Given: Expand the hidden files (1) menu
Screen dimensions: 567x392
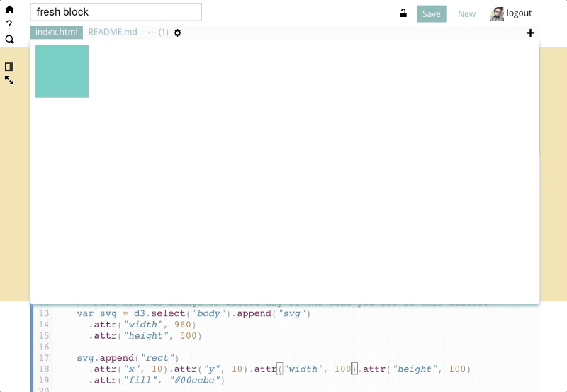Looking at the screenshot, I should pos(158,32).
